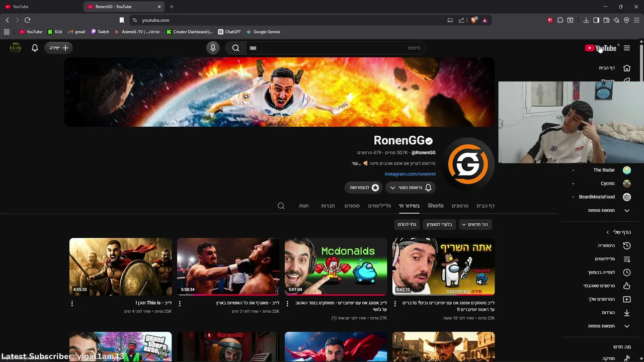Go back to previous page

click(x=7, y=20)
